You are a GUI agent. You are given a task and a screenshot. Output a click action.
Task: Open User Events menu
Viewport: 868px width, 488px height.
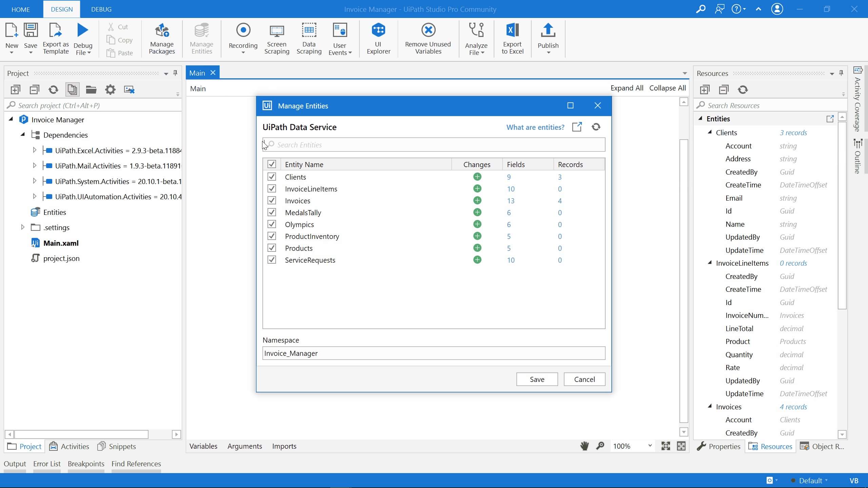(340, 38)
